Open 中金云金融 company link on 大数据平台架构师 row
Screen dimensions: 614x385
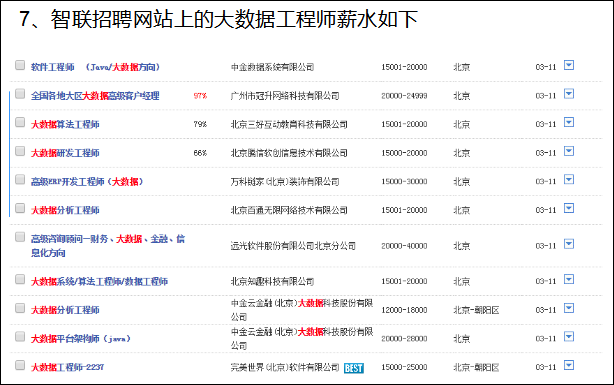(x=302, y=338)
